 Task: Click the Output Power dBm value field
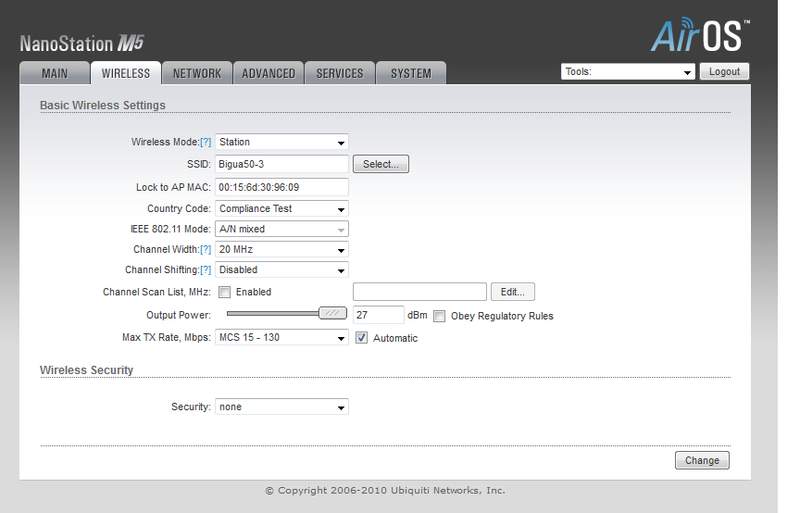pyautogui.click(x=379, y=315)
